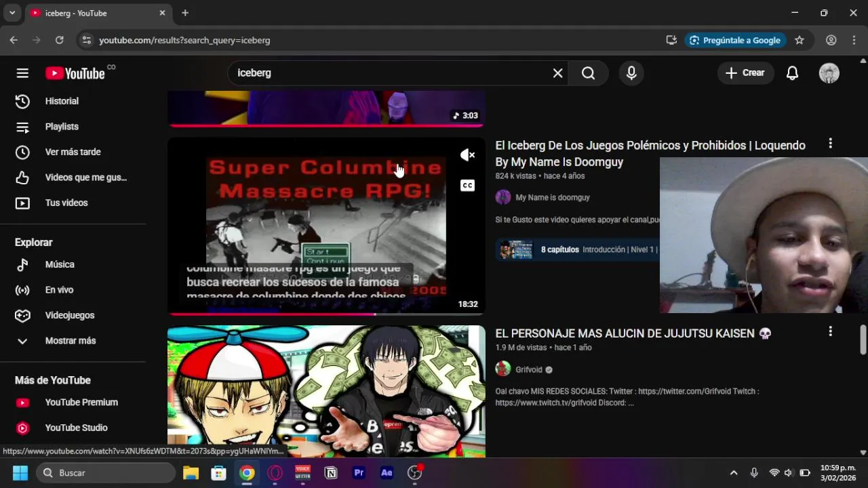Seek on the preview red progress bar
This screenshot has width=868, height=488.
[326, 314]
